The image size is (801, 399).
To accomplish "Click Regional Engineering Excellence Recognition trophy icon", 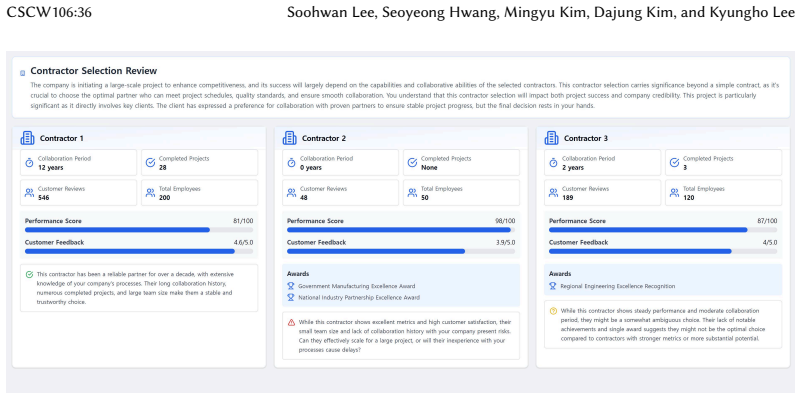I will pyautogui.click(x=553, y=286).
